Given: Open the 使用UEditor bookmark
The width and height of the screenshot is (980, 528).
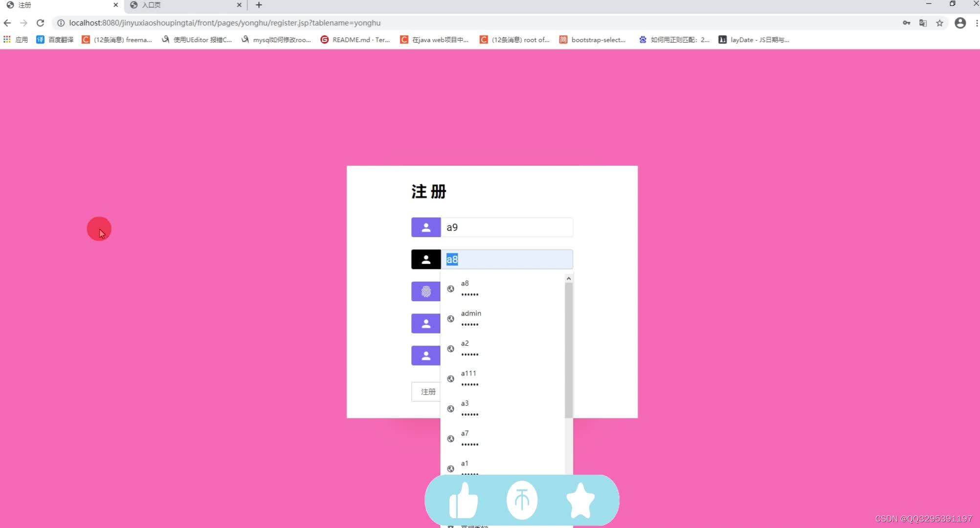Looking at the screenshot, I should tap(197, 40).
